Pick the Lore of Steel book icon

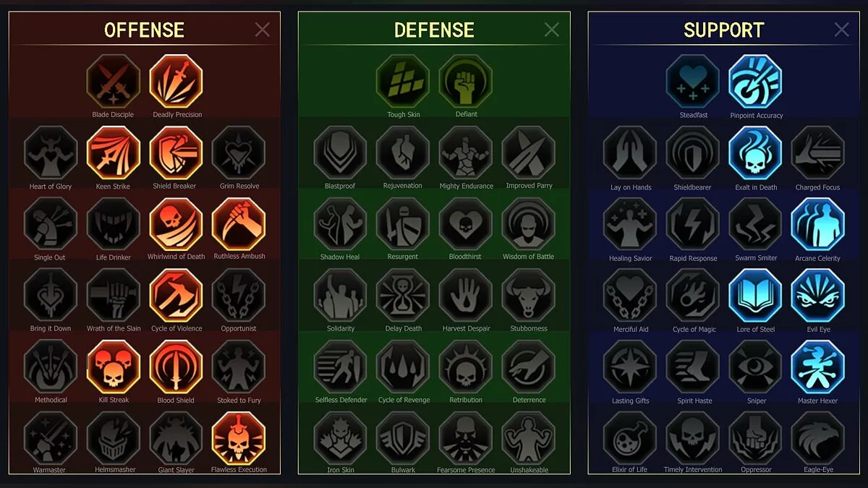755,296
